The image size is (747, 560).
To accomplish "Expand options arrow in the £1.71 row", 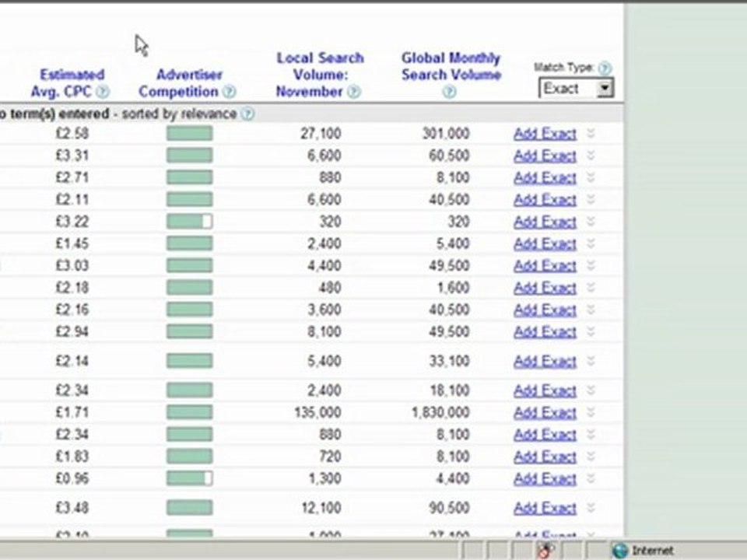I will click(591, 412).
